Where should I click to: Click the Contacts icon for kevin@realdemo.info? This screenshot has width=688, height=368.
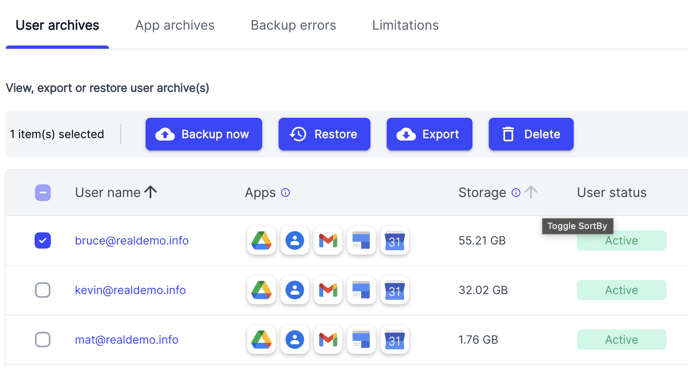[x=294, y=290]
